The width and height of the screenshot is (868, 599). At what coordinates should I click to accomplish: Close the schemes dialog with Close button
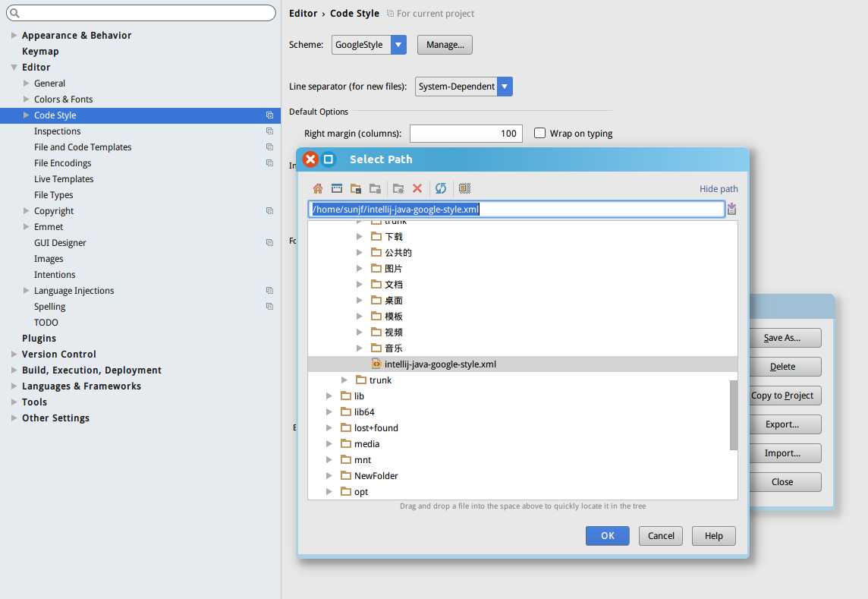[x=785, y=482]
